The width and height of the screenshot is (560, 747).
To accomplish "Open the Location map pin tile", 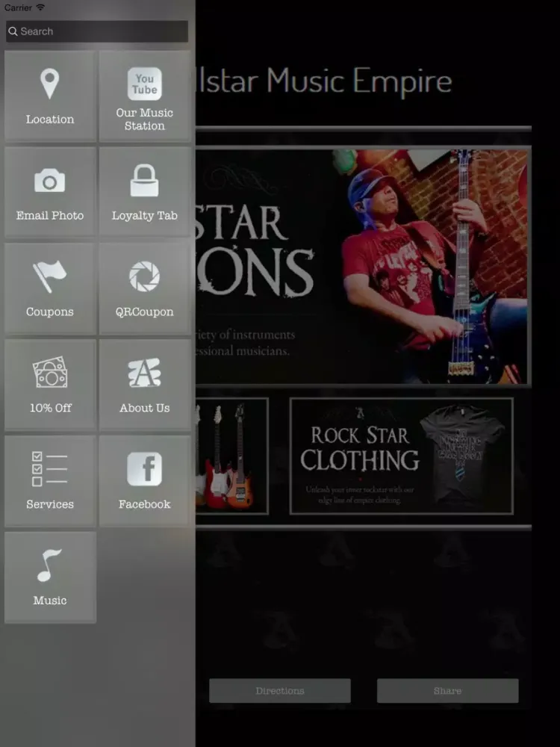I will coord(50,96).
